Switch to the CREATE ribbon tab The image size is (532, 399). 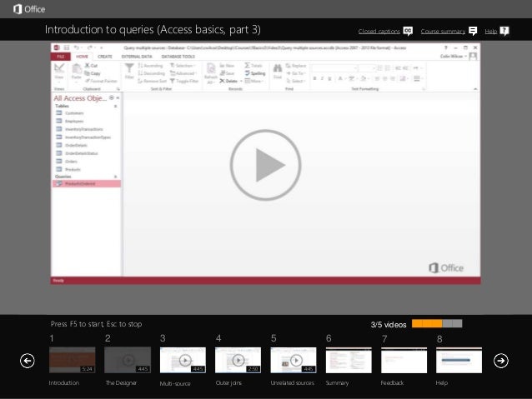(x=105, y=57)
